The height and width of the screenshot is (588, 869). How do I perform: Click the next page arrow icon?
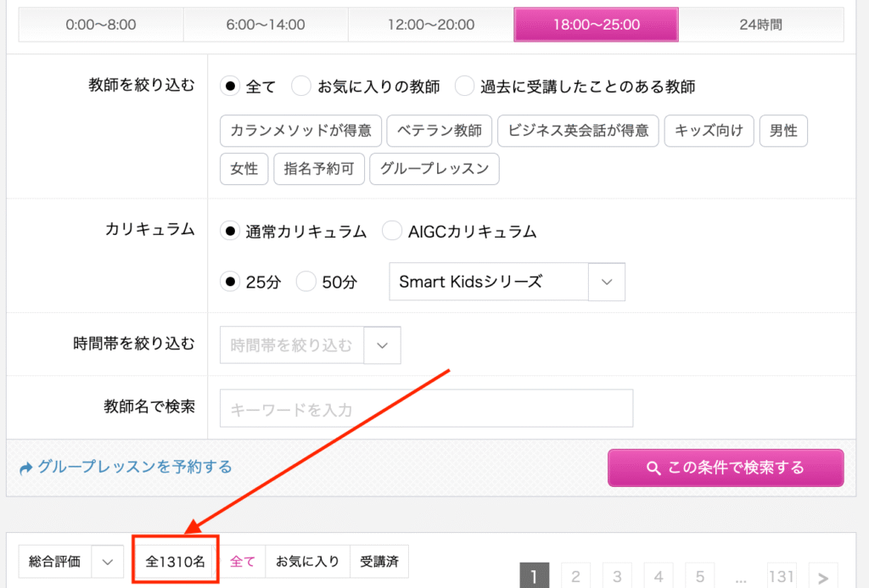(823, 577)
